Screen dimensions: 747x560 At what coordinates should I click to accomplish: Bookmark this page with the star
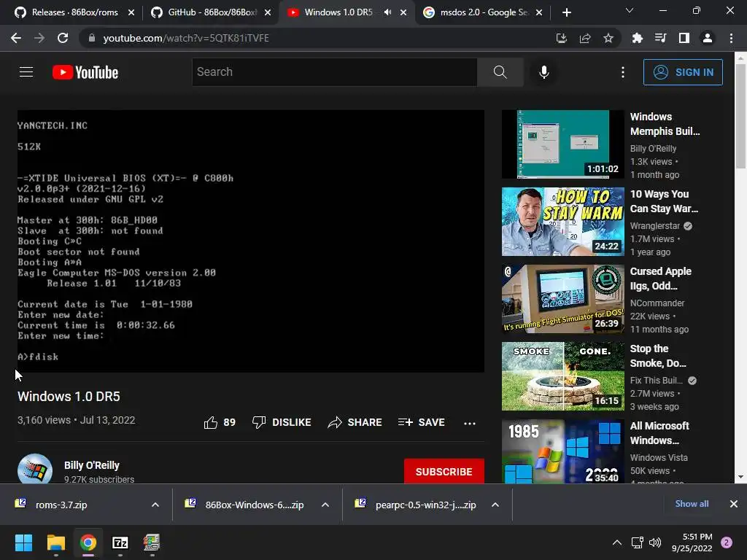(608, 38)
